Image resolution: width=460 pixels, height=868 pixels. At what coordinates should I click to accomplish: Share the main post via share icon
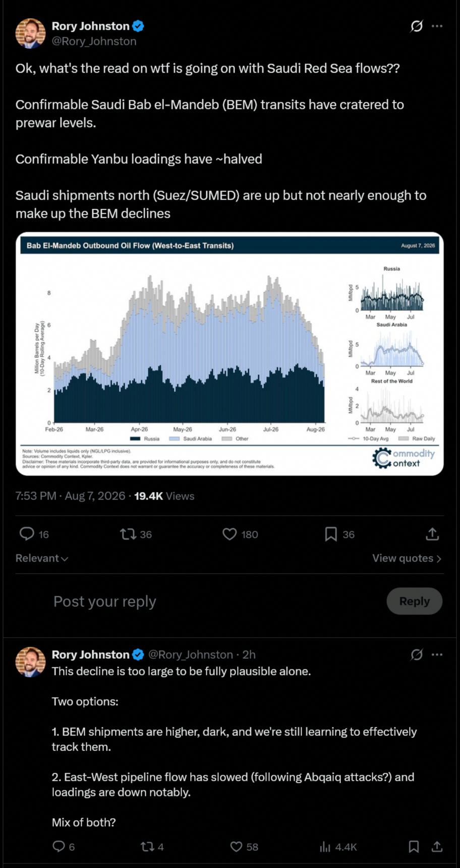(x=432, y=534)
